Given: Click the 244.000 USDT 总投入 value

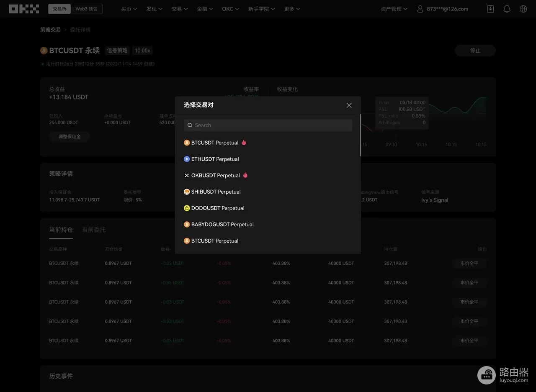Looking at the screenshot, I should [x=64, y=123].
